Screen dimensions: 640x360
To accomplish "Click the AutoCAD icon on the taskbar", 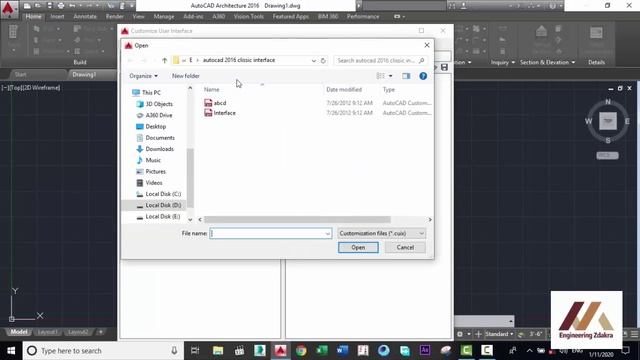I will (x=280, y=351).
